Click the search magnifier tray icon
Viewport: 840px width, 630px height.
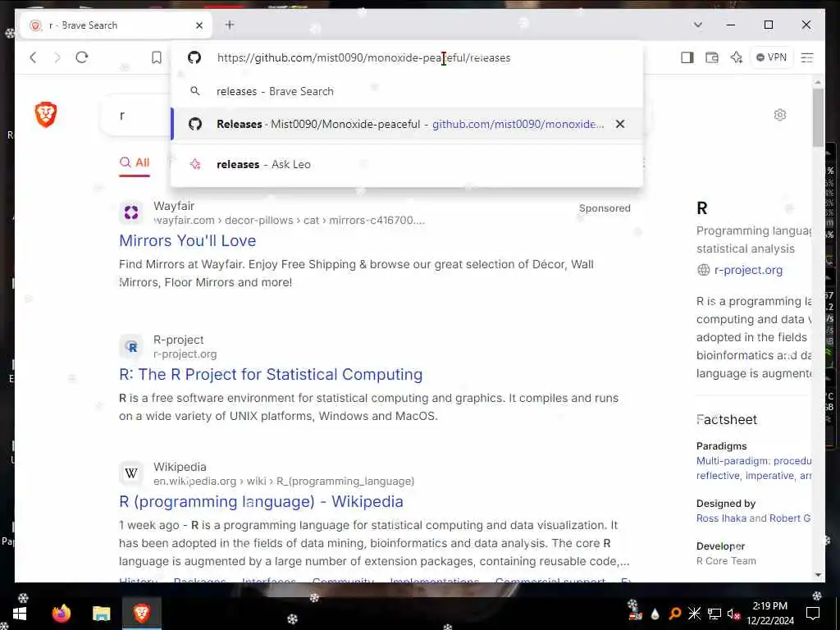(675, 614)
